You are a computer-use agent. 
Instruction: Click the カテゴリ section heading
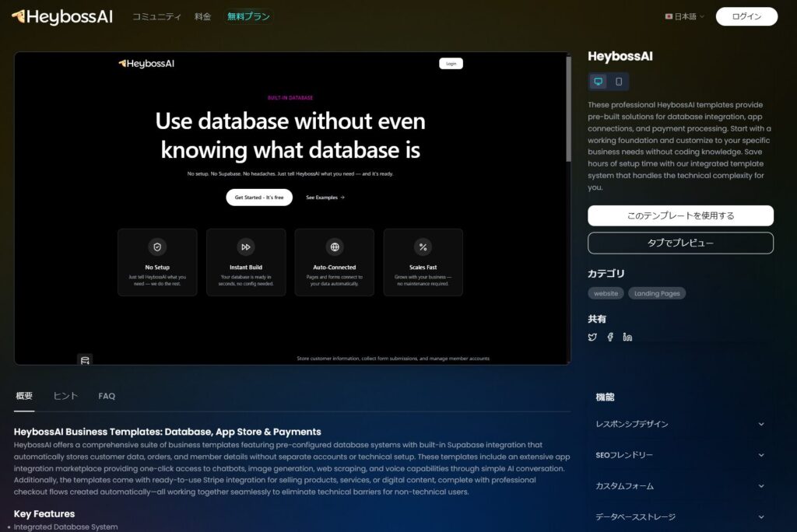click(606, 273)
